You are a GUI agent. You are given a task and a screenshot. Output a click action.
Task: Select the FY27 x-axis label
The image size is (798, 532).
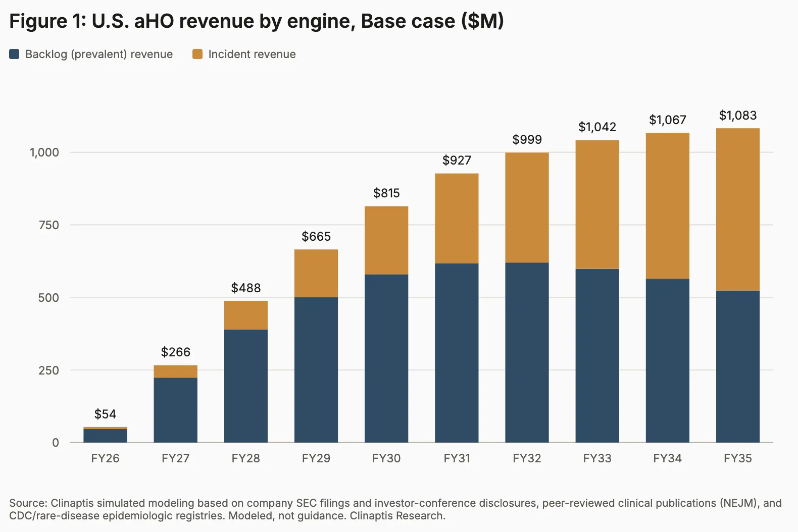(176, 458)
